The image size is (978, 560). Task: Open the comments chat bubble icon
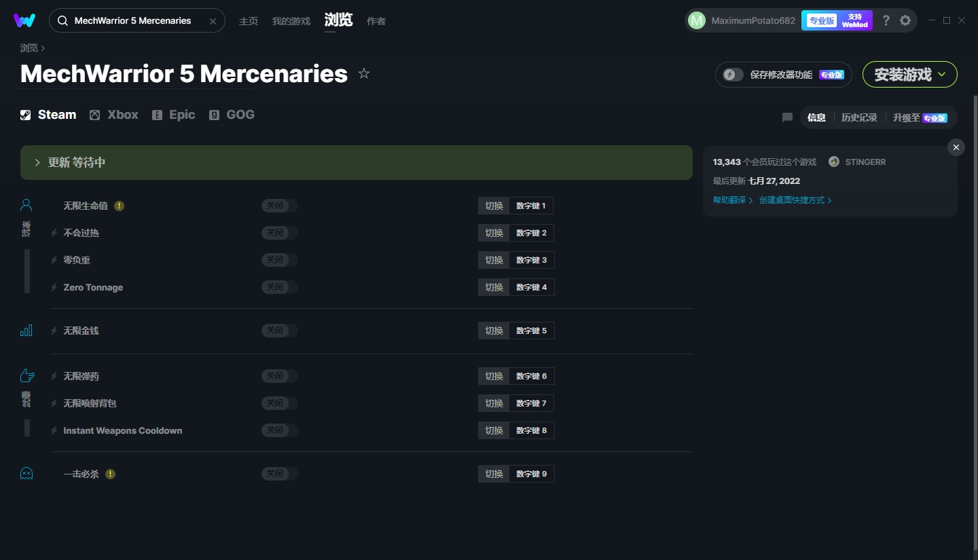tap(787, 117)
